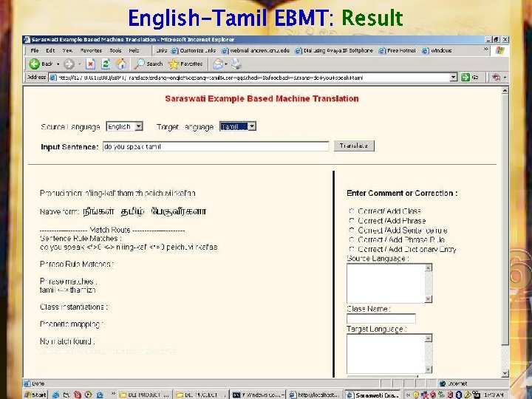Click page scrollbar up arrow
The width and height of the screenshot is (532, 399).
[505, 91]
